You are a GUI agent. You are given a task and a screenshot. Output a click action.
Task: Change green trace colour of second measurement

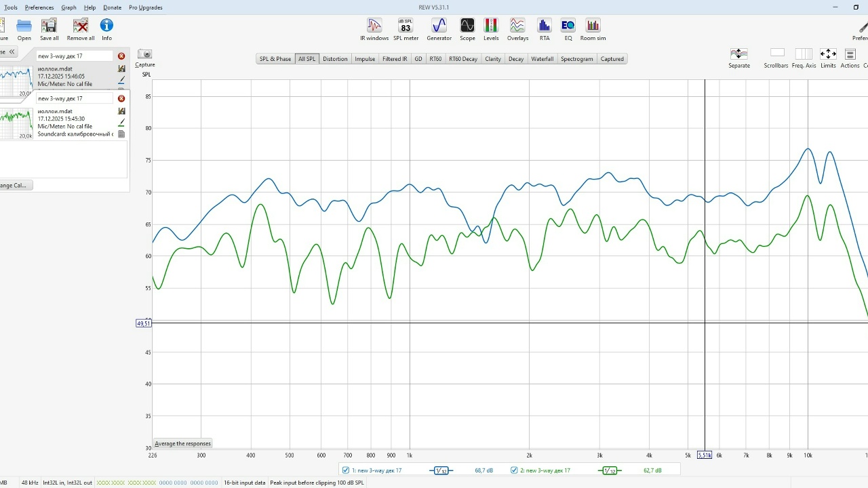click(121, 123)
